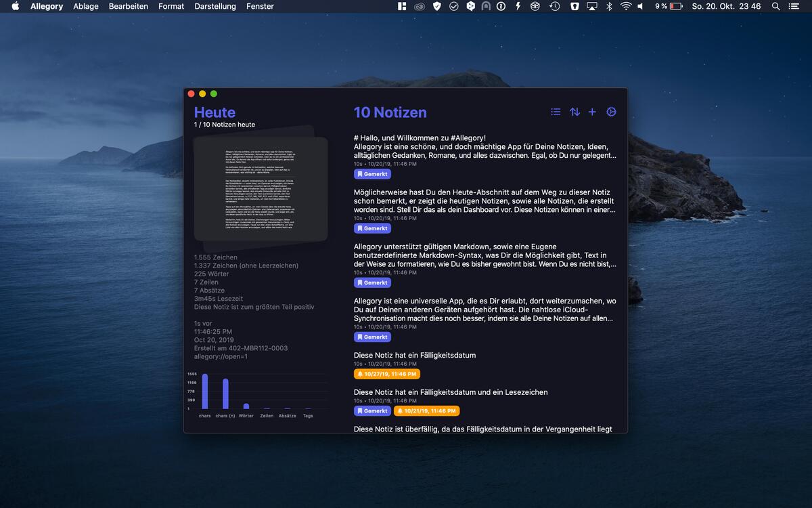This screenshot has width=812, height=508.
Task: Open Allegory settings via the gear icon
Action: tap(611, 112)
